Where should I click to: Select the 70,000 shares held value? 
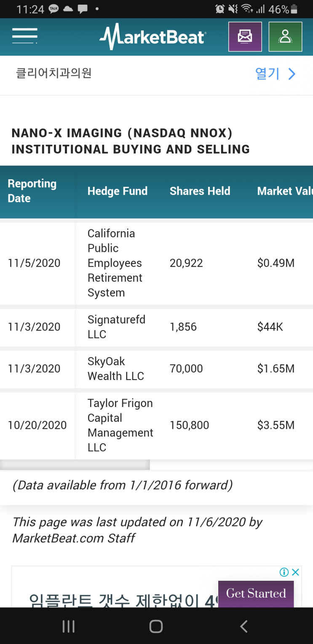click(x=186, y=369)
